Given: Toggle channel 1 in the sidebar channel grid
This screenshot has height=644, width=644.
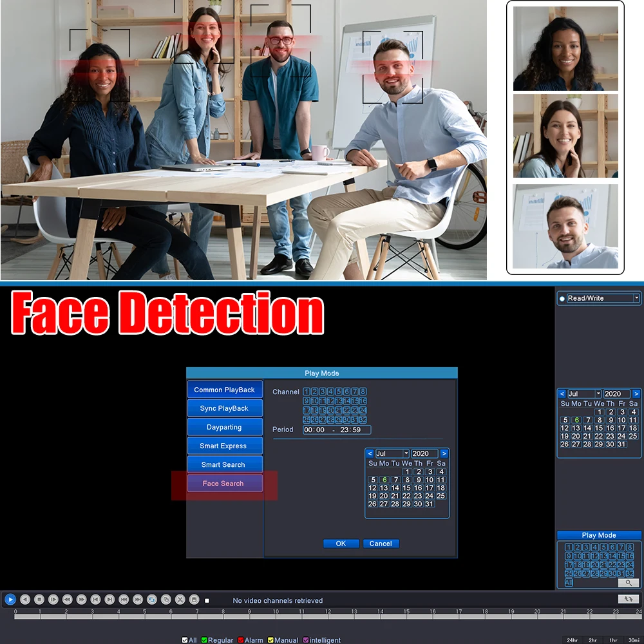Looking at the screenshot, I should coord(569,547).
